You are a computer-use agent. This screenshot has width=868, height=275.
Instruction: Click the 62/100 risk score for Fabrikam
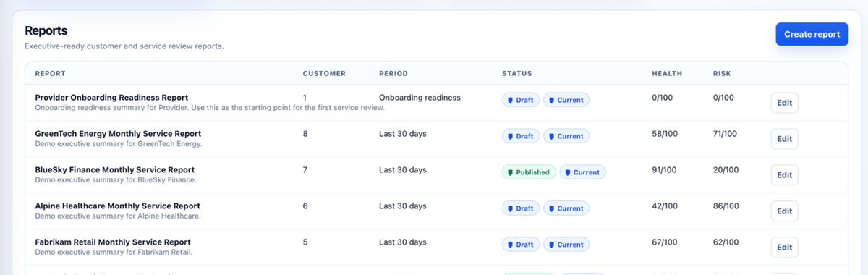(725, 242)
